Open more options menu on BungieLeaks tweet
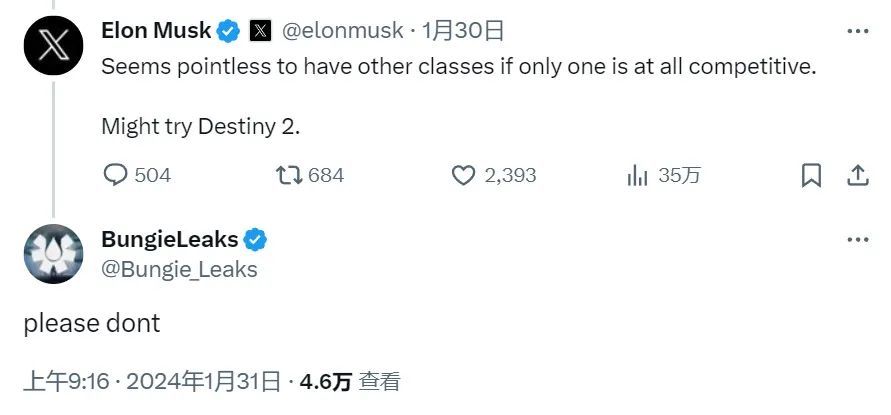Viewport: 891px width, 415px height. (857, 240)
